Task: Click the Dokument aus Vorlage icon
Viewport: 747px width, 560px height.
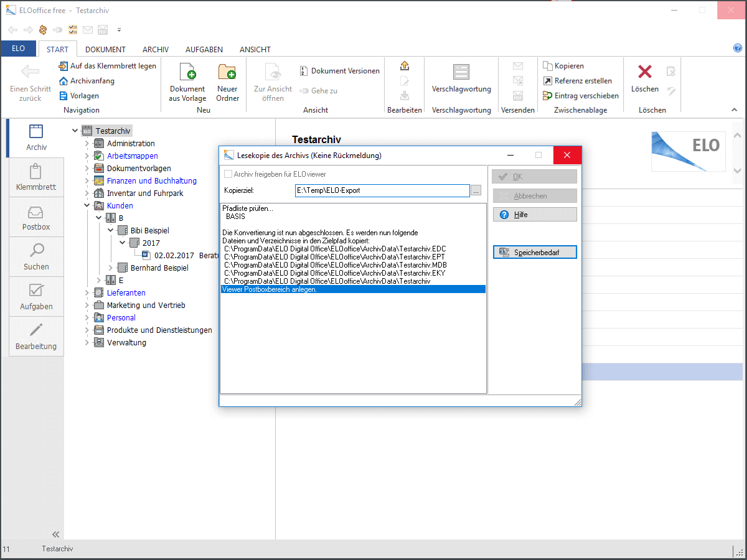Action: pyautogui.click(x=187, y=73)
